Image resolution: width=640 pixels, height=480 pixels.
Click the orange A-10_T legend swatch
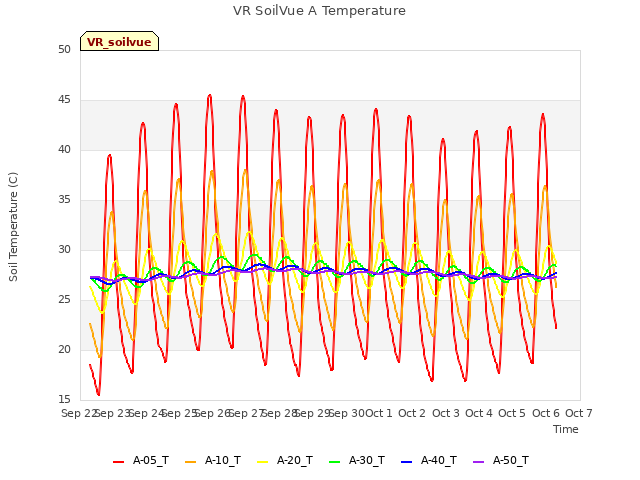pyautogui.click(x=190, y=462)
